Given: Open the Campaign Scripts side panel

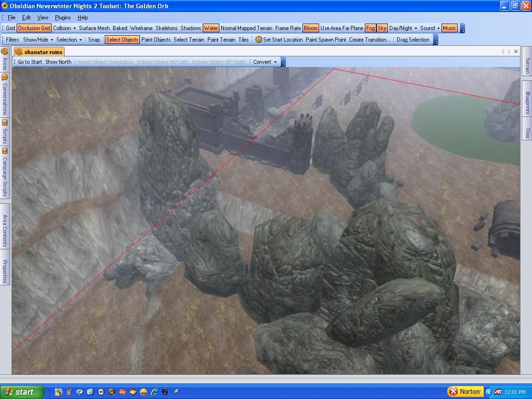Looking at the screenshot, I should (5, 172).
